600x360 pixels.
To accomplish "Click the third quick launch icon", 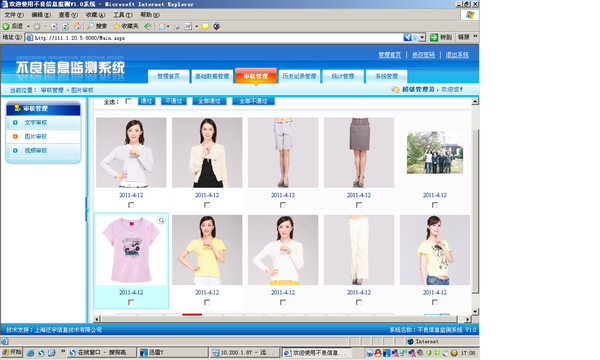I will point(51,353).
